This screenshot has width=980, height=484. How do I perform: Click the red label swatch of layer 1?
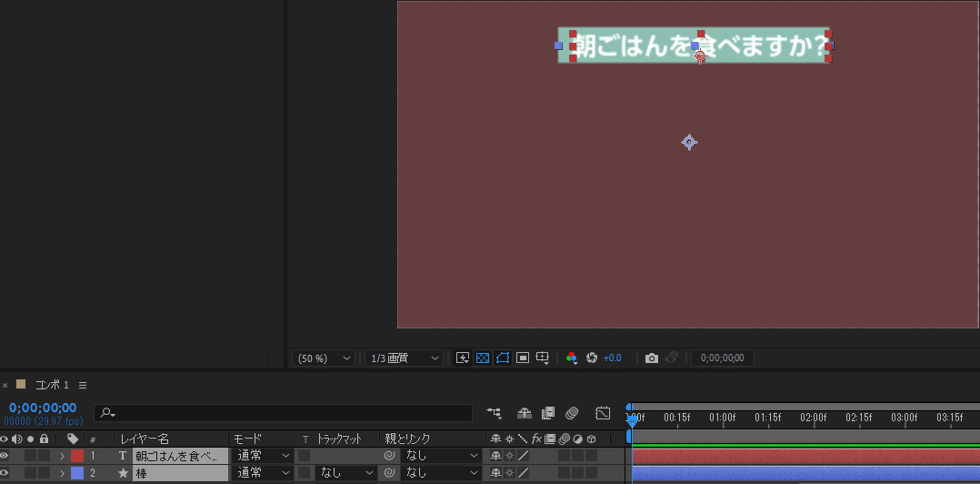tap(77, 456)
